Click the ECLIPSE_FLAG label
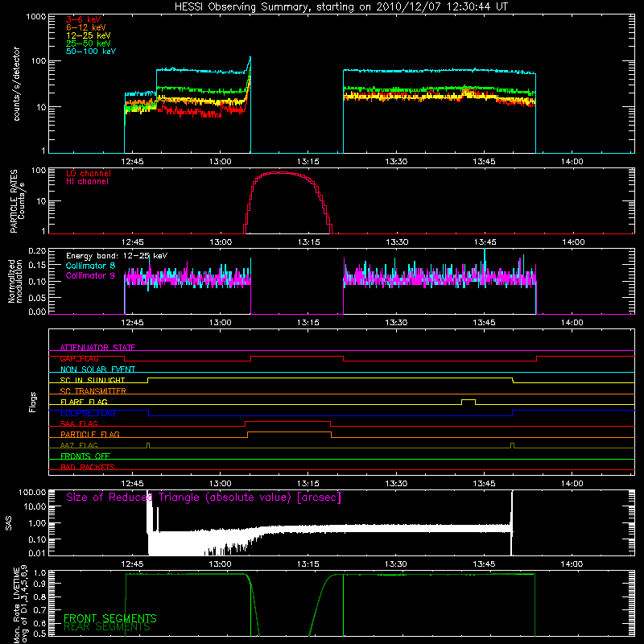The width and height of the screenshot is (644, 644). (x=88, y=413)
